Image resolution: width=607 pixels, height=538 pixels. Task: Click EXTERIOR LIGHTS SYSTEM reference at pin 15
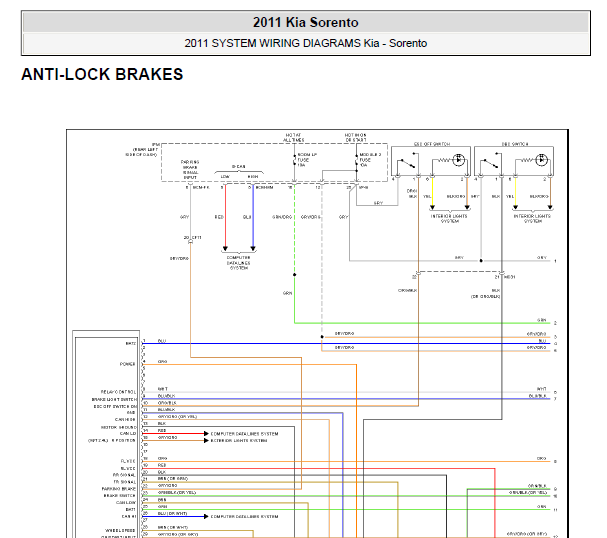coord(239,440)
